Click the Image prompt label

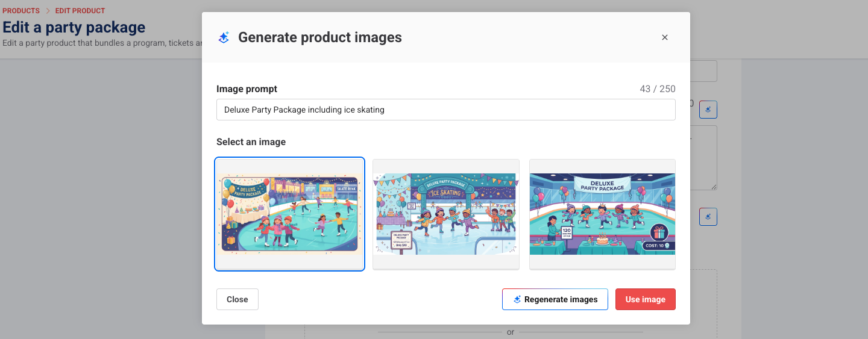247,89
